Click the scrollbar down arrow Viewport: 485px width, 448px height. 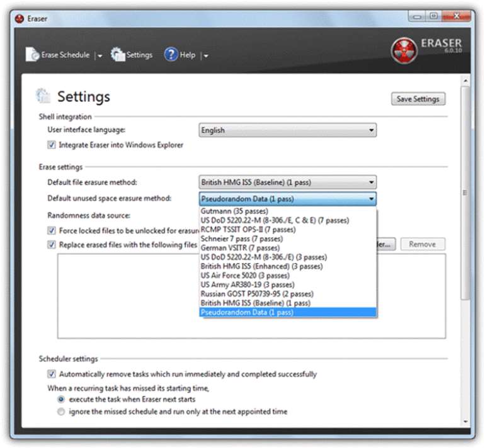[465, 422]
